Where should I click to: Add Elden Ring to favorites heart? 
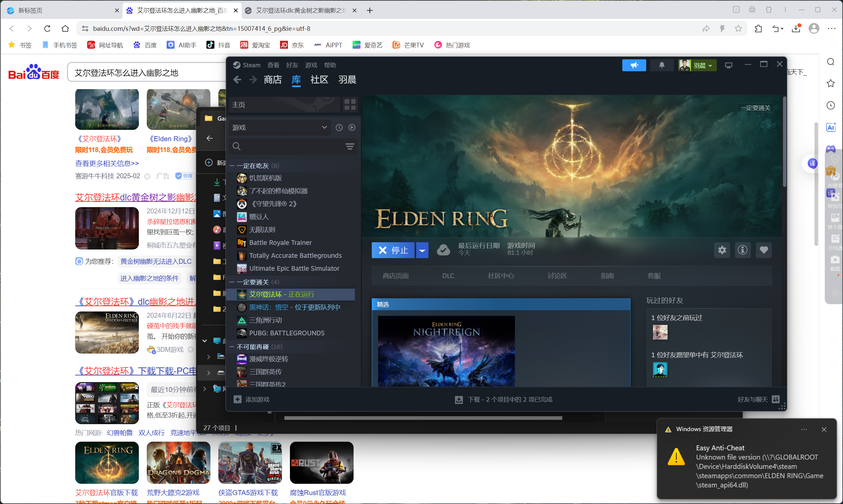(763, 250)
